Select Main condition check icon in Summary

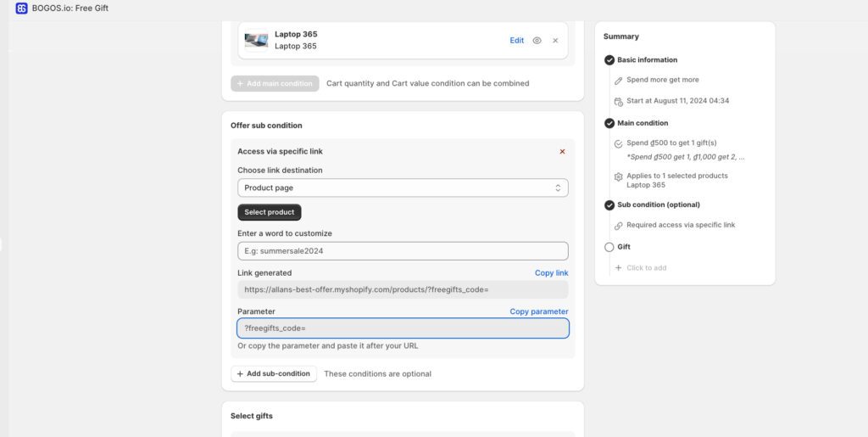tap(609, 123)
